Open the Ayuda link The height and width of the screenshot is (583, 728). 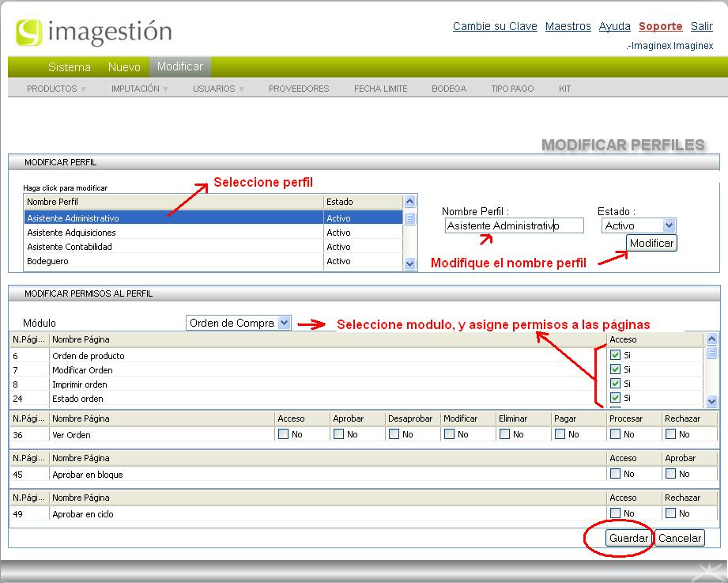click(x=615, y=26)
